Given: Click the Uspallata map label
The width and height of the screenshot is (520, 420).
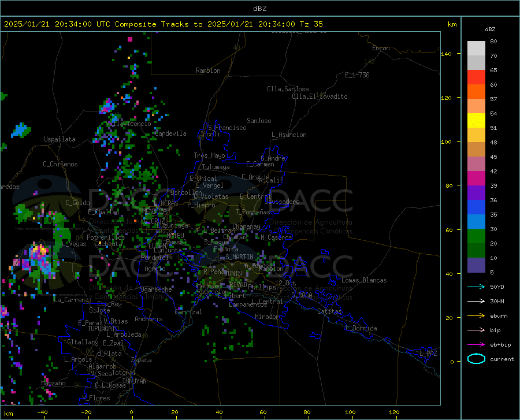Looking at the screenshot, I should [x=60, y=139].
